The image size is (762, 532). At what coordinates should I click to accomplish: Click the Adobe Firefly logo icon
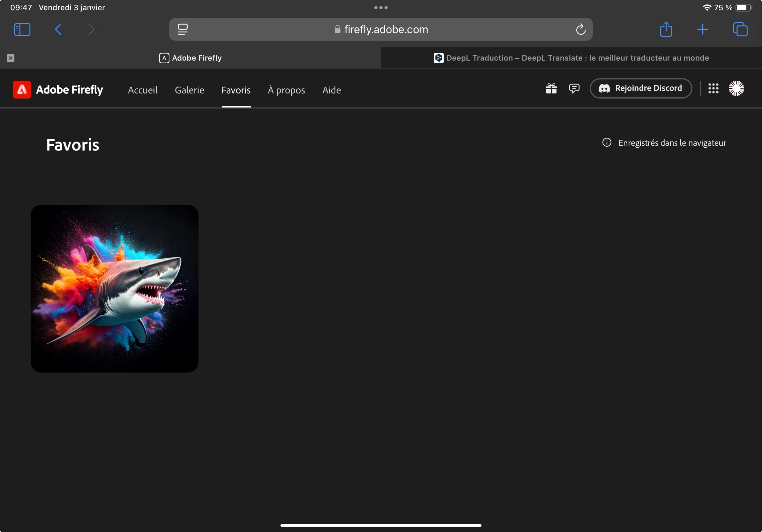(22, 90)
